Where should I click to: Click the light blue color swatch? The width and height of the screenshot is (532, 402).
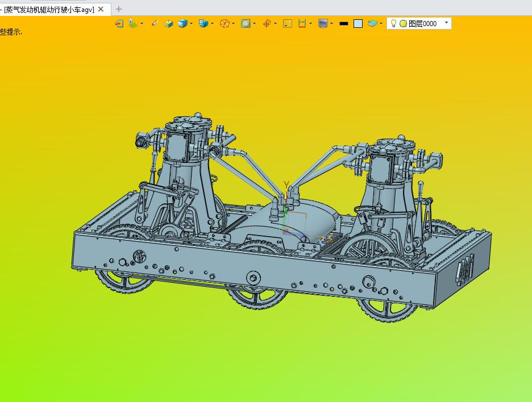click(x=358, y=23)
